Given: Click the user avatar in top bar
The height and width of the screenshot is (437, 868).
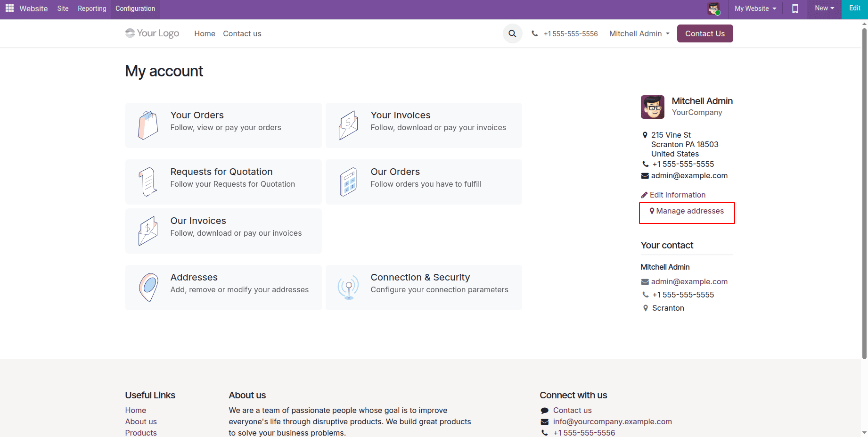Looking at the screenshot, I should (714, 8).
